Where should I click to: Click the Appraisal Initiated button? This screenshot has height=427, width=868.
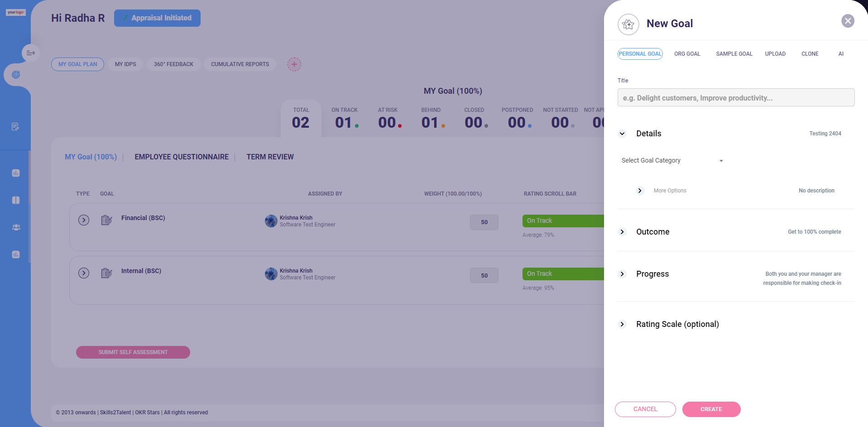(x=157, y=18)
